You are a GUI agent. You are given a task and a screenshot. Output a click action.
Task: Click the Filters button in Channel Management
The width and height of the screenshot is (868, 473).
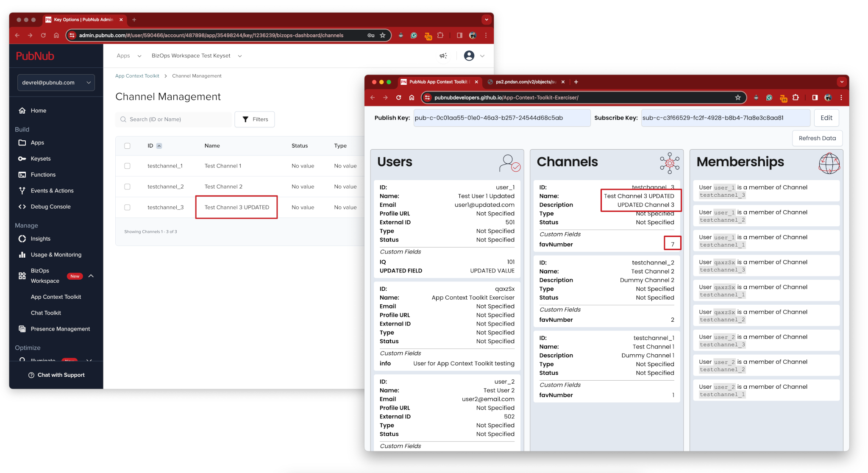click(x=254, y=120)
